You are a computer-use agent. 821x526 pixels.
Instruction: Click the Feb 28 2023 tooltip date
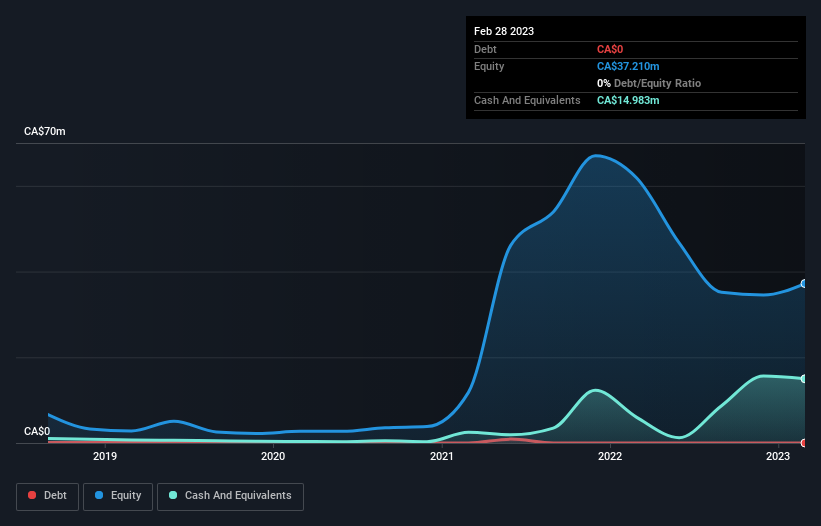[x=504, y=31]
